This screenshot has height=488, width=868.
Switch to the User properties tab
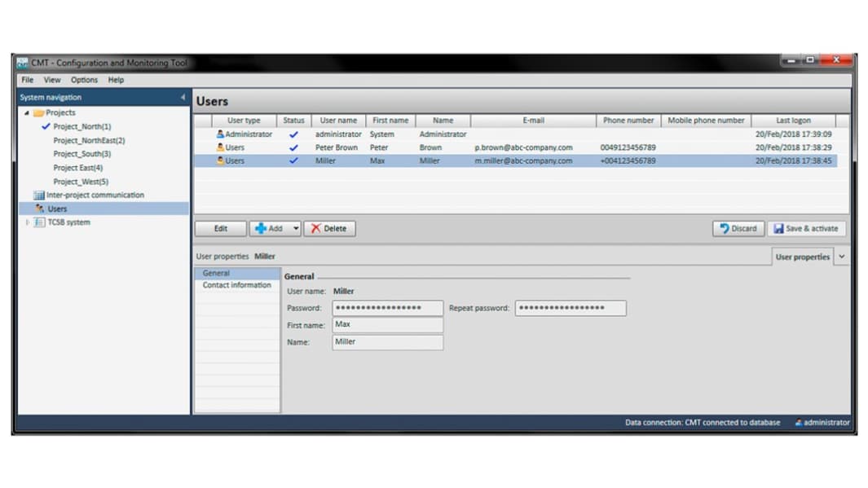point(802,257)
